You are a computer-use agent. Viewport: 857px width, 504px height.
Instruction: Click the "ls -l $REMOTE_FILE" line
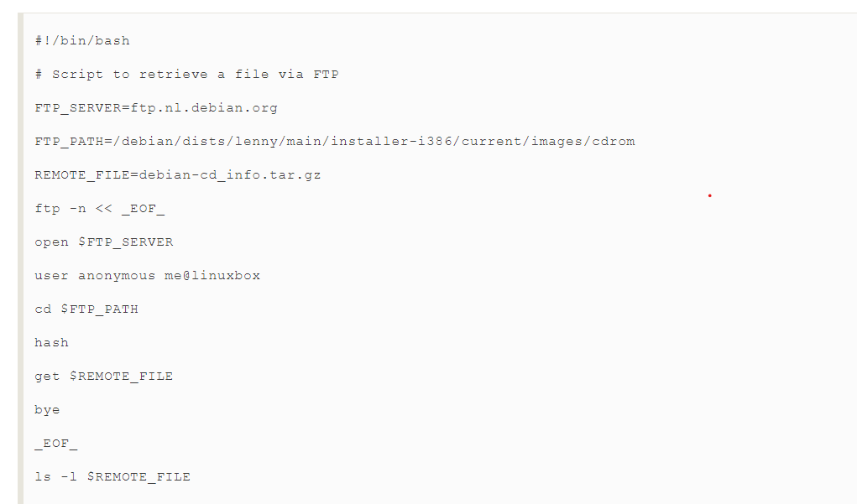[x=112, y=476]
